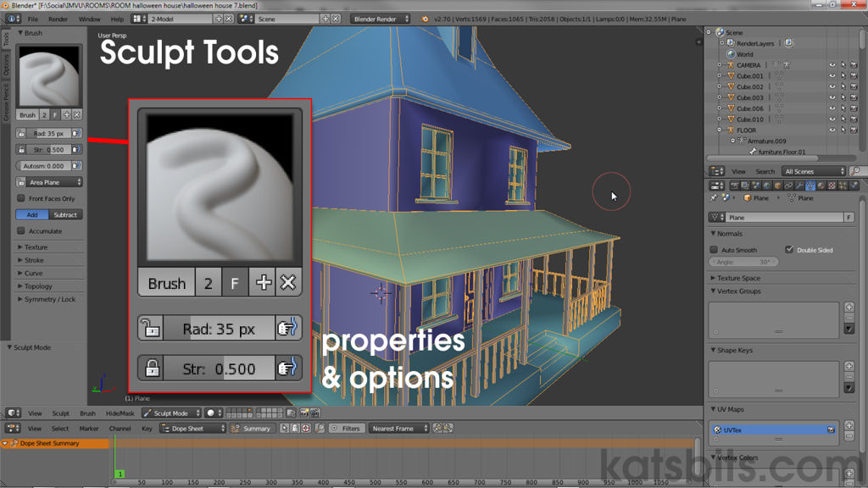Enable the Accumulate checkbox
This screenshot has height=488, width=868.
tap(21, 230)
